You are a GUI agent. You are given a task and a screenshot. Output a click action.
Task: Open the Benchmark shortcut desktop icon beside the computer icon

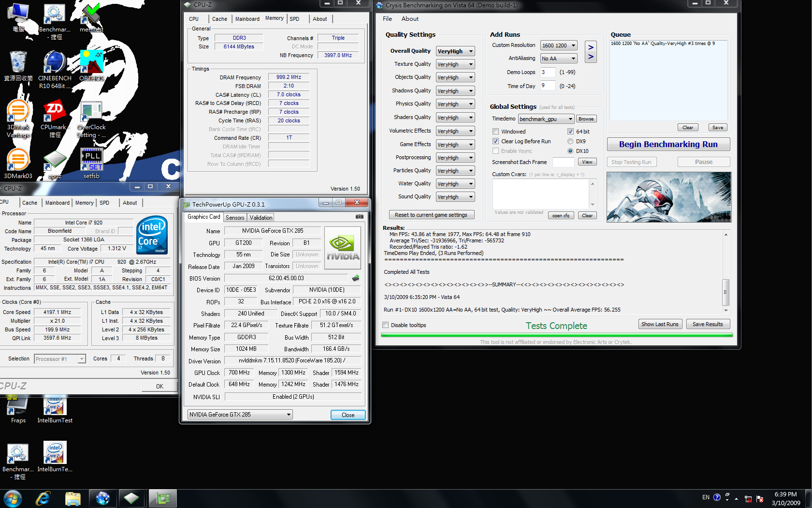click(55, 21)
